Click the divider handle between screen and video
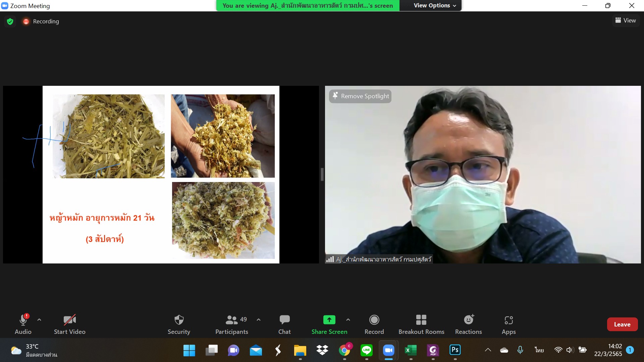644x362 pixels. (322, 174)
